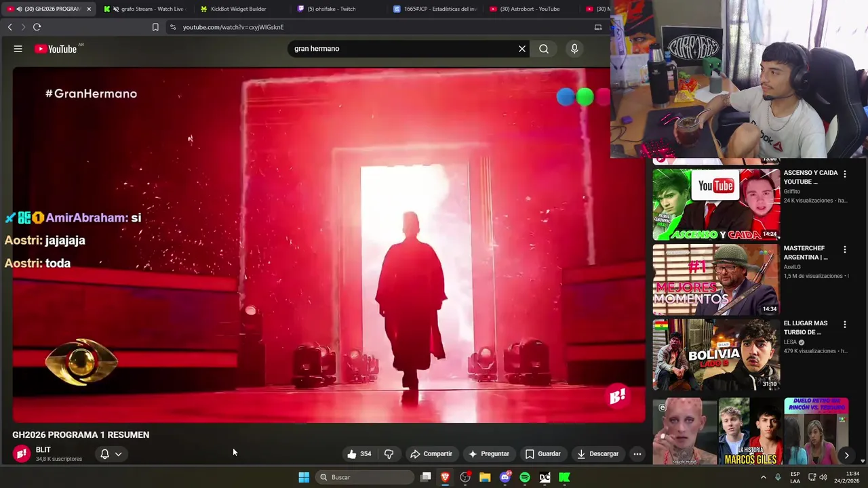Image resolution: width=868 pixels, height=488 pixels.
Task: Open options for ASCENSO Y CAIDA video
Action: (x=844, y=174)
